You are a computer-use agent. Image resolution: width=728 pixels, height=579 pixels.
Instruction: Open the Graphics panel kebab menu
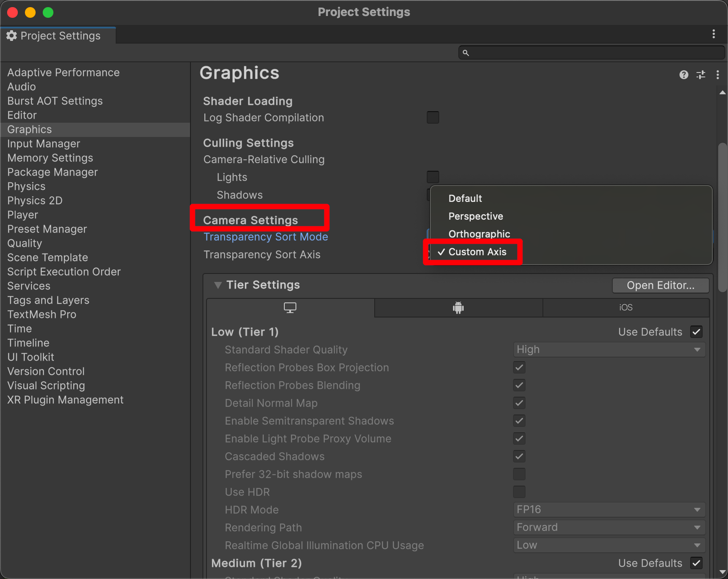coord(718,75)
